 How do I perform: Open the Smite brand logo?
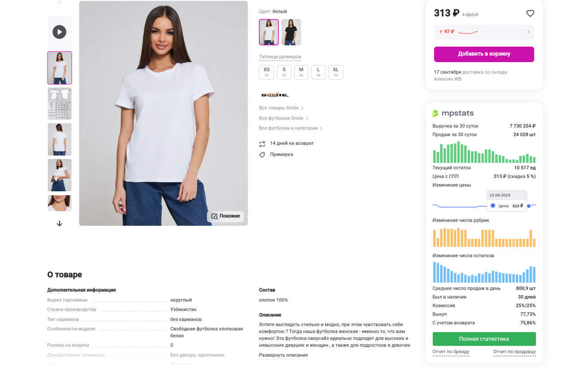tap(275, 95)
